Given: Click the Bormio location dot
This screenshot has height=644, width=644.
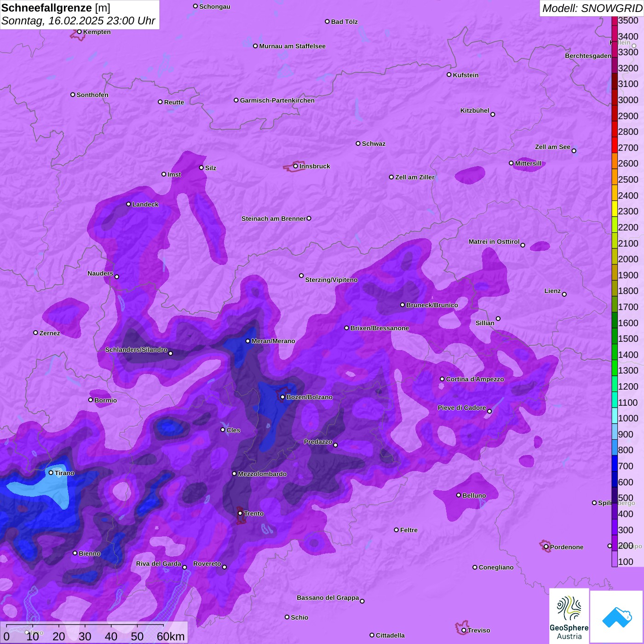Looking at the screenshot, I should tap(91, 400).
